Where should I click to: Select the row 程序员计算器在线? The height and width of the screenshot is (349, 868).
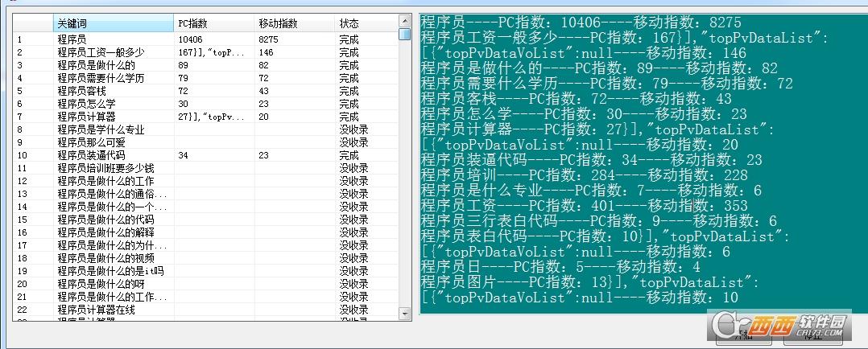(205, 310)
